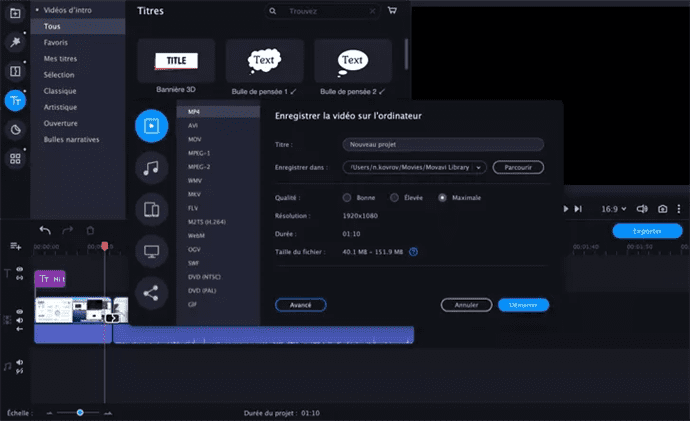Toggle video track visibility eye
The width and height of the screenshot is (690, 421).
coord(20,311)
